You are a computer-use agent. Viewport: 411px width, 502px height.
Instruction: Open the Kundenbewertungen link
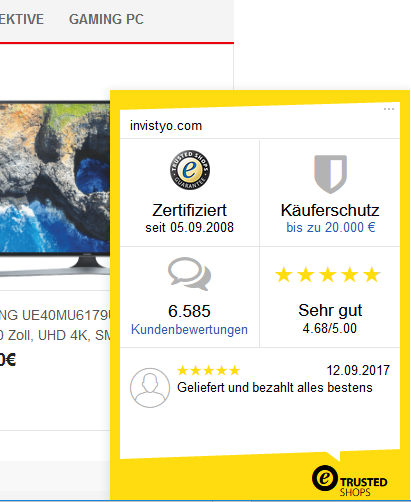(x=189, y=329)
